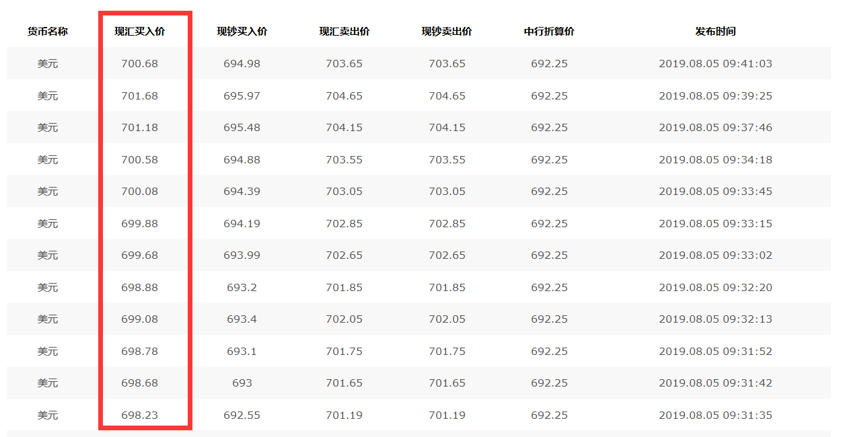Image resolution: width=868 pixels, height=437 pixels.
Task: Click the 699.88 spot buying rate
Action: pos(139,223)
